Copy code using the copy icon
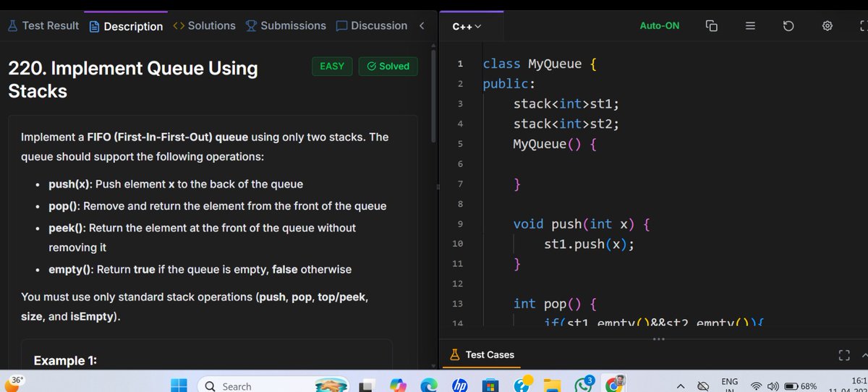The width and height of the screenshot is (868, 392). pyautogui.click(x=711, y=26)
